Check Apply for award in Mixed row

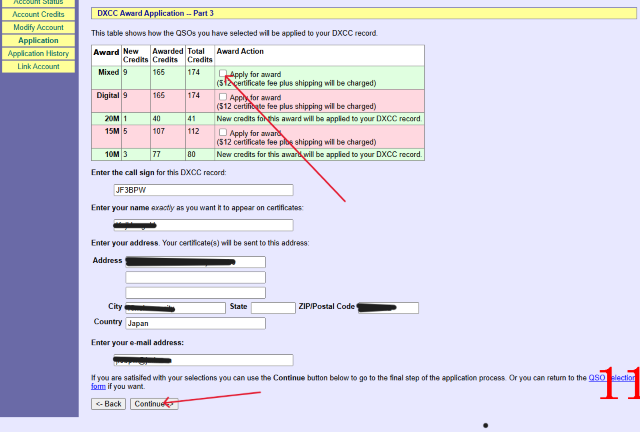[223, 73]
